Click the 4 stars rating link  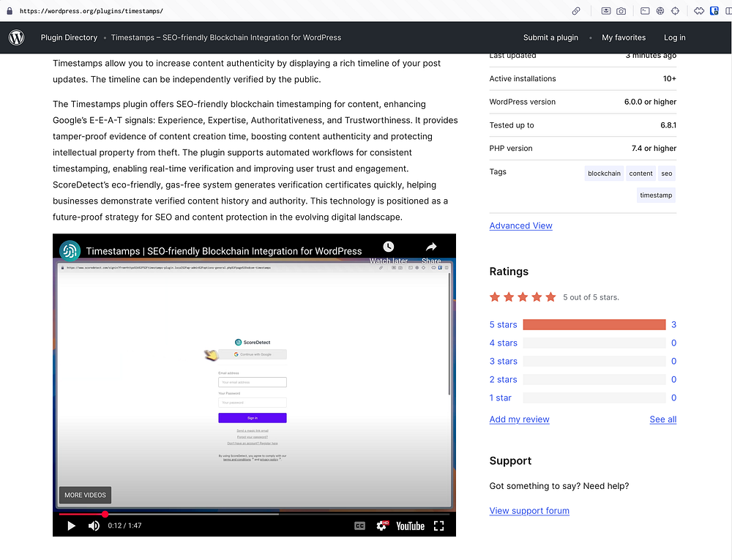pos(504,343)
